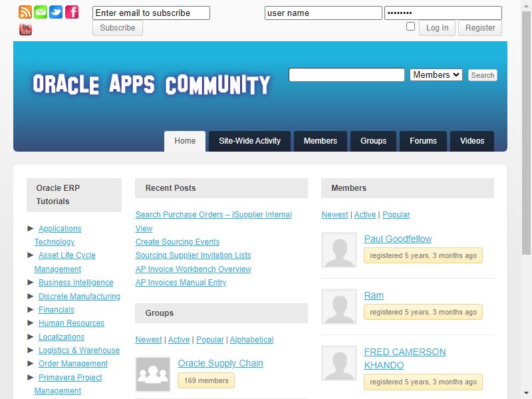Click the Subscribe button
Viewport: 532px width, 399px height.
118,28
